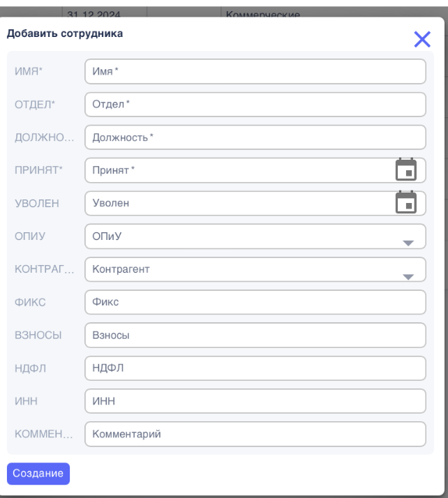Click the ИМЯ* field label
The image size is (448, 498).
click(29, 71)
